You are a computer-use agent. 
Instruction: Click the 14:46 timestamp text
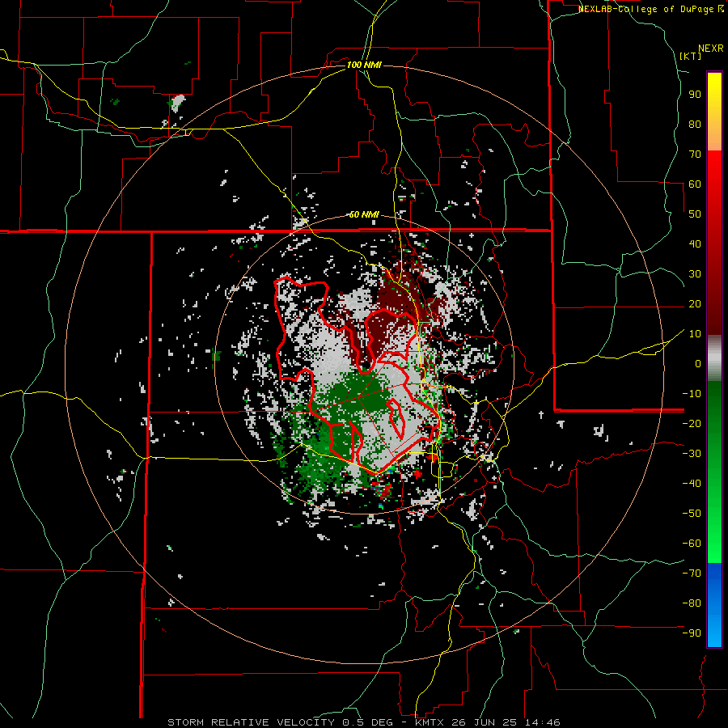[x=542, y=722]
